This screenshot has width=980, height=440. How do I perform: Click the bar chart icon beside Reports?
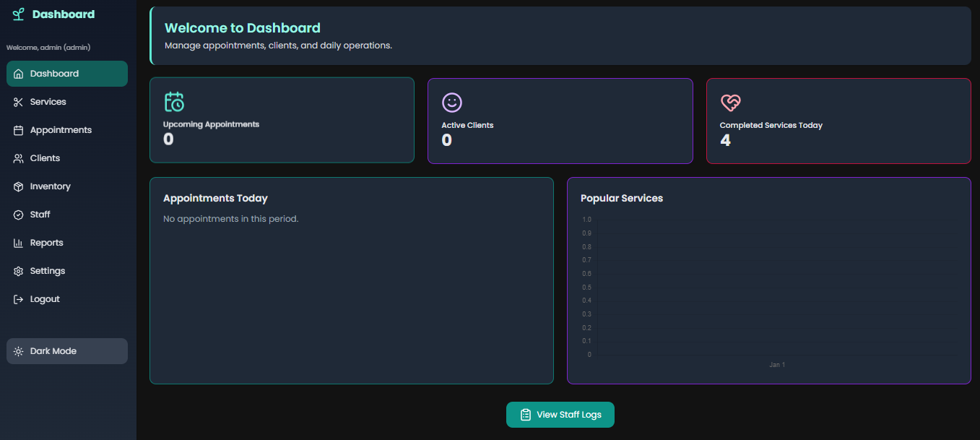(19, 243)
